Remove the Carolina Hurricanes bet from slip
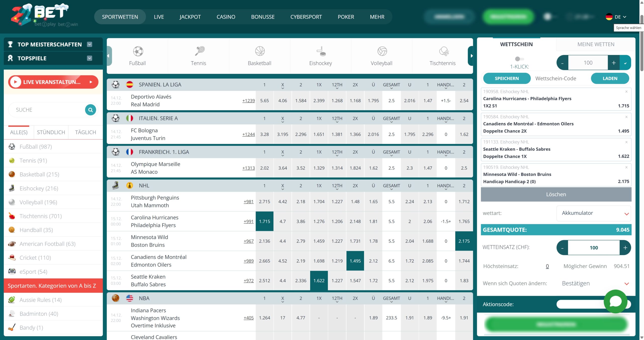The width and height of the screenshot is (644, 340). tap(626, 92)
